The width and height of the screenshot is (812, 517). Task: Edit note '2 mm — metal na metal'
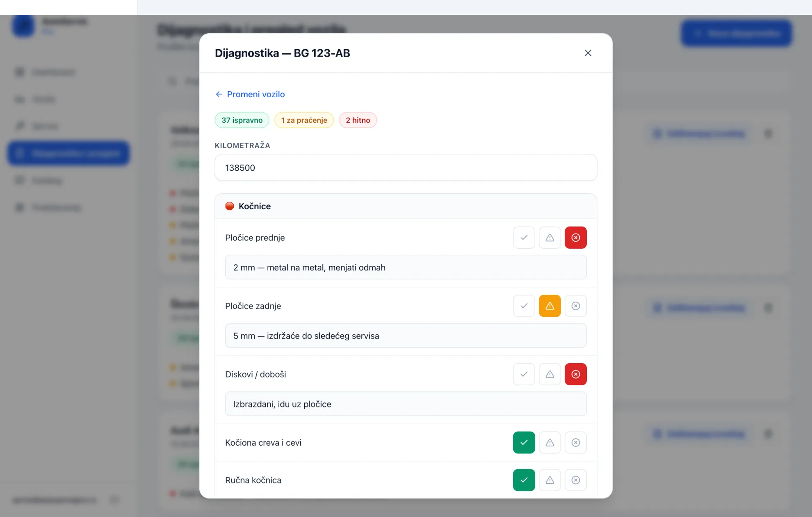pos(406,268)
